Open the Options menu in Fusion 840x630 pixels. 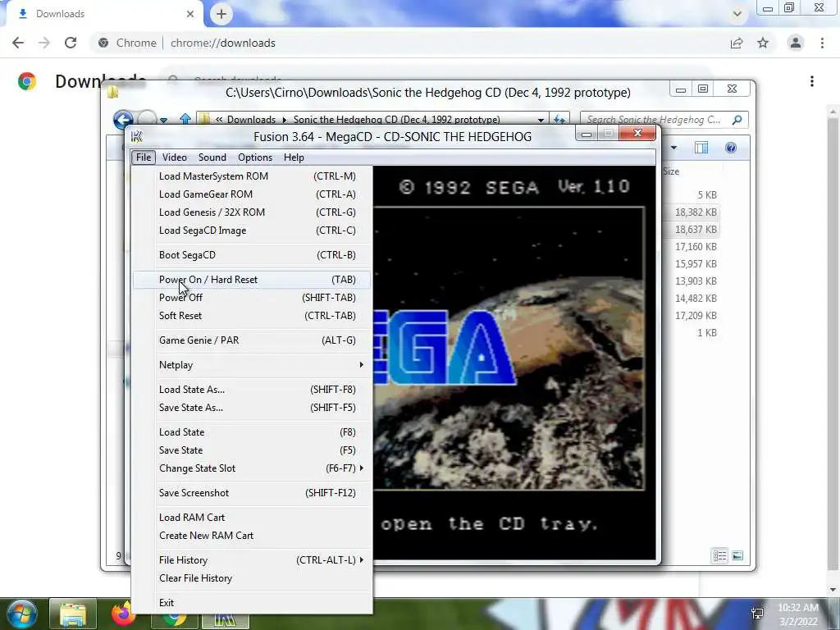(x=255, y=157)
